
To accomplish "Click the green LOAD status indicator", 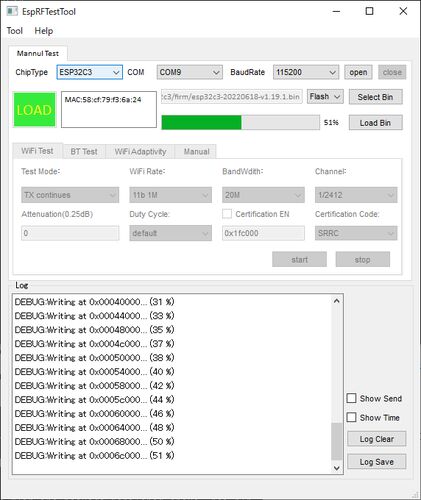I will (34, 110).
